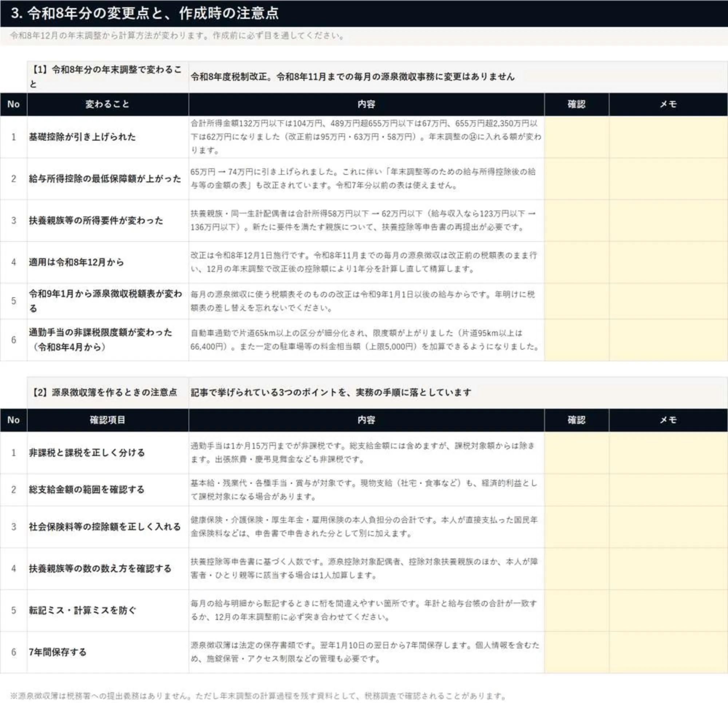This screenshot has height=703, width=728.
Task: Click the メモ cell for 総支給金額 row
Action: click(x=668, y=490)
